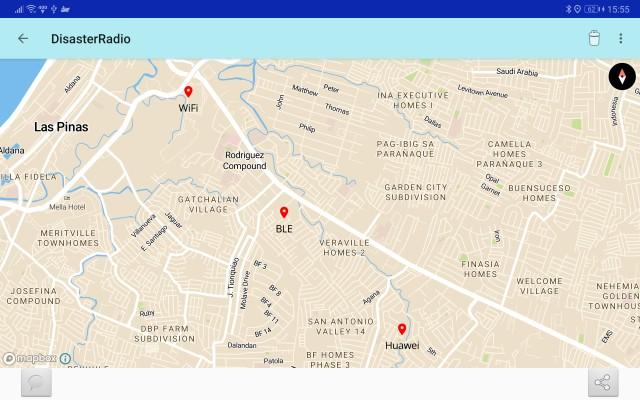Click the Las Pinas map label
This screenshot has width=640, height=400.
point(61,127)
